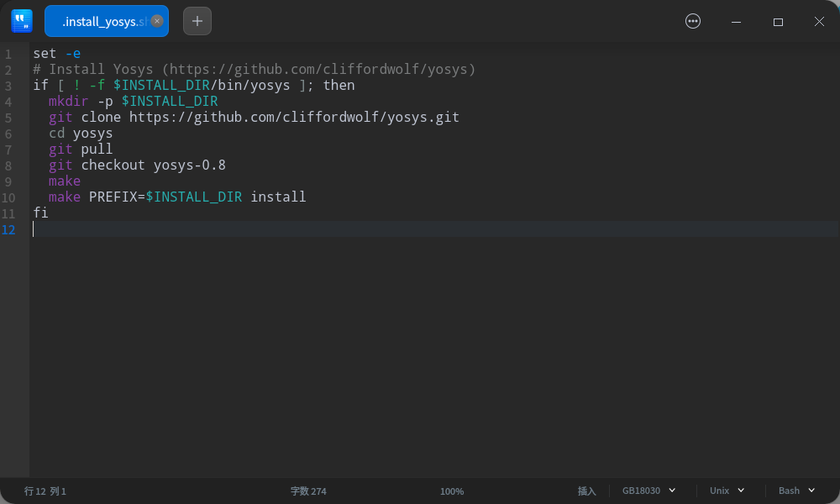The image size is (840, 504).
Task: Click the 字数 274 word count indicator
Action: pos(308,491)
